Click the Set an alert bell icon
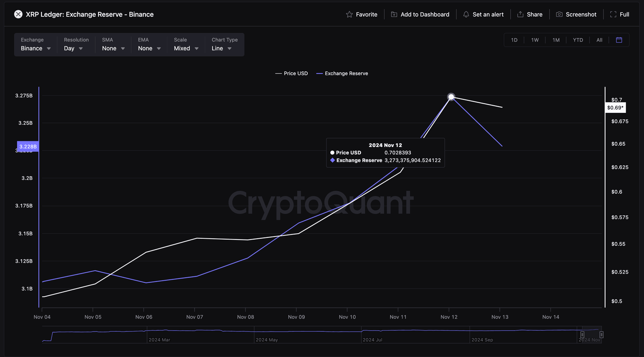Screen dimensions: 644x357 pyautogui.click(x=466, y=14)
